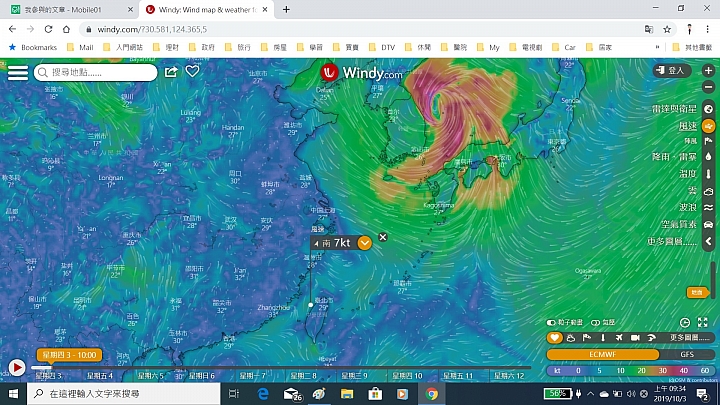This screenshot has width=720, height=405.
Task: Click the orange favorites heart in overlay bar
Action: click(x=555, y=338)
